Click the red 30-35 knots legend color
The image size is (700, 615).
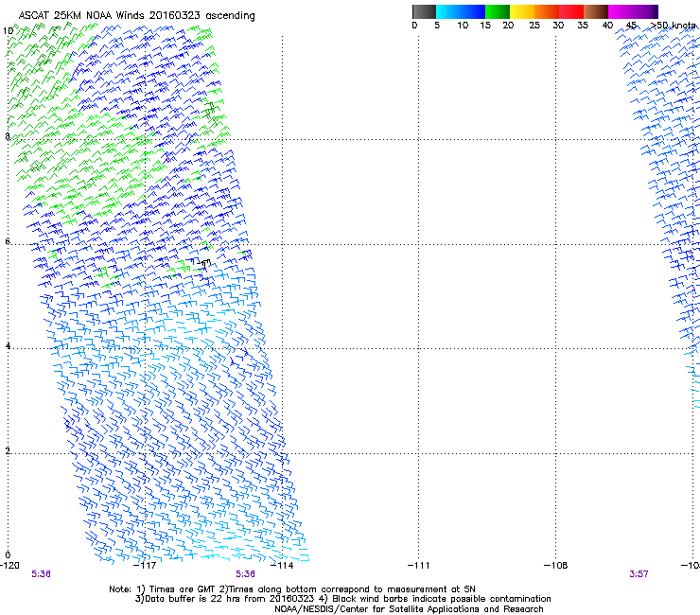click(571, 11)
